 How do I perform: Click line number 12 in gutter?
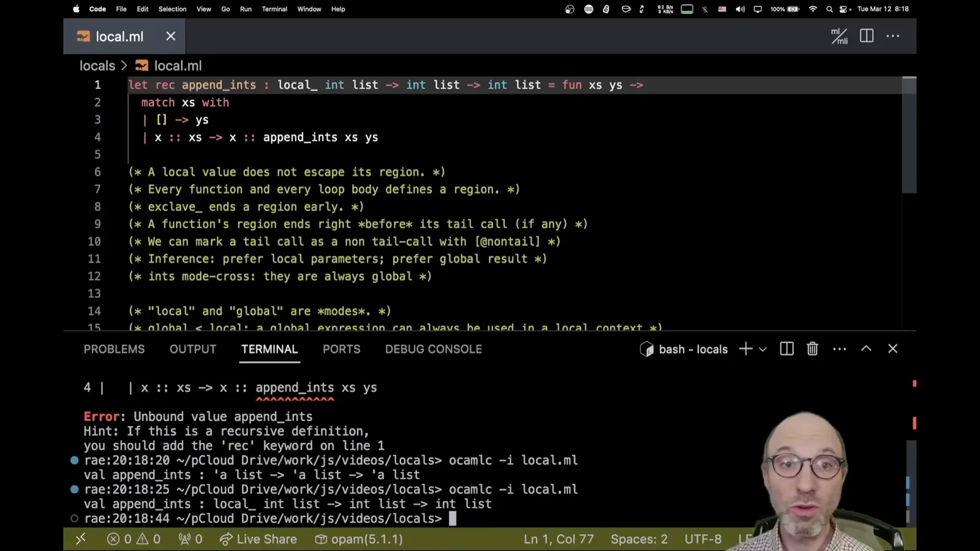pyautogui.click(x=94, y=276)
